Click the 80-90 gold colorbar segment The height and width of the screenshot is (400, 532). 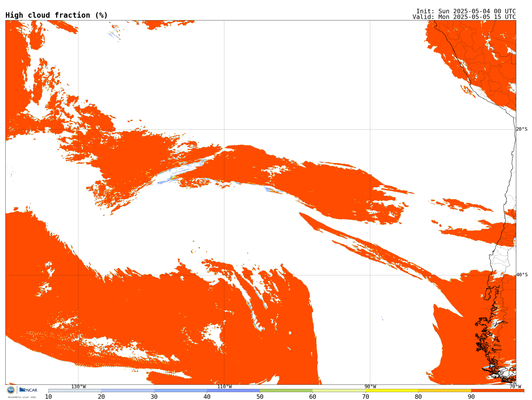pos(445,391)
